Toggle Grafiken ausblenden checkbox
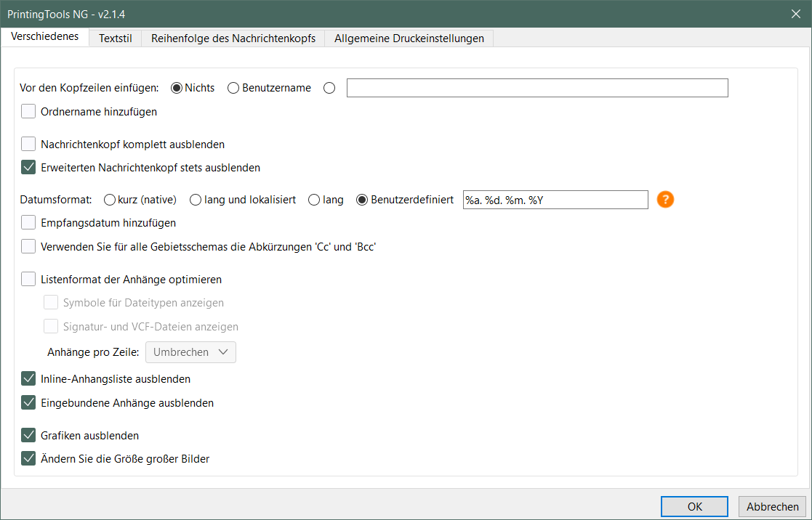The image size is (812, 520). [28, 435]
